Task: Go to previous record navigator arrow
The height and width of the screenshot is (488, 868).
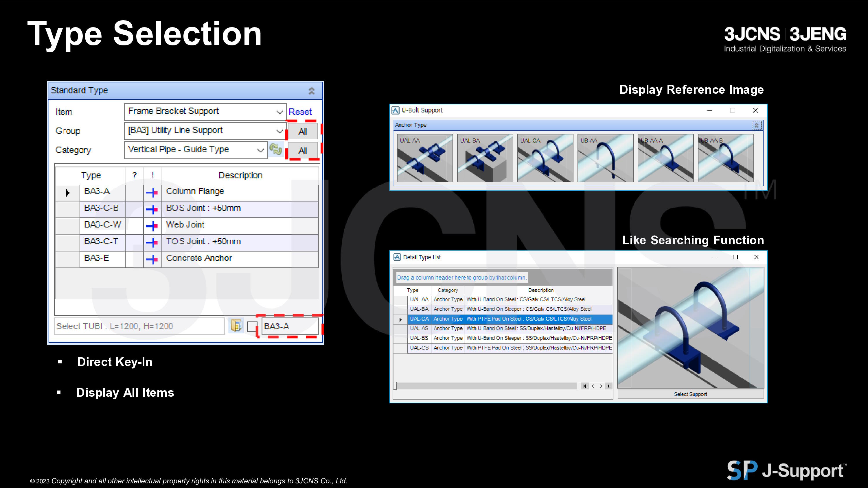Action: tap(593, 386)
